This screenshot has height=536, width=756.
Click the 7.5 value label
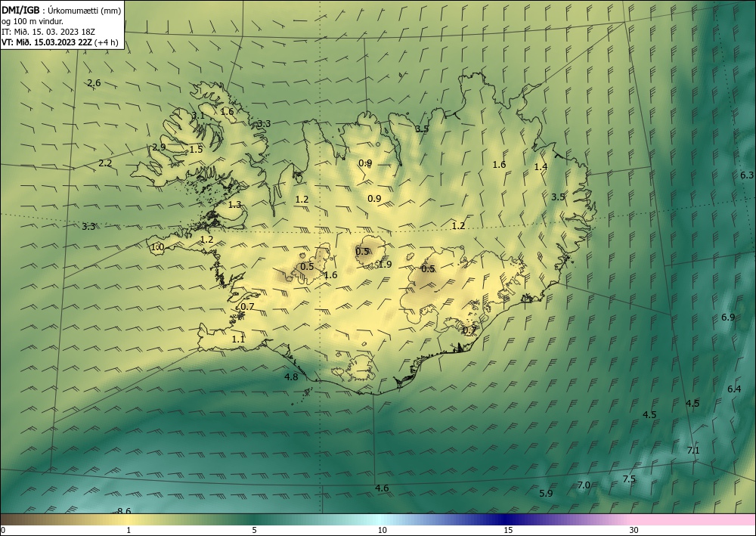(629, 479)
